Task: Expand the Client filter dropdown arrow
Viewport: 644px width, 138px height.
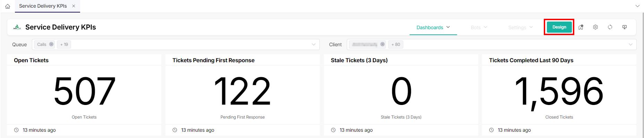Action: pos(630,44)
